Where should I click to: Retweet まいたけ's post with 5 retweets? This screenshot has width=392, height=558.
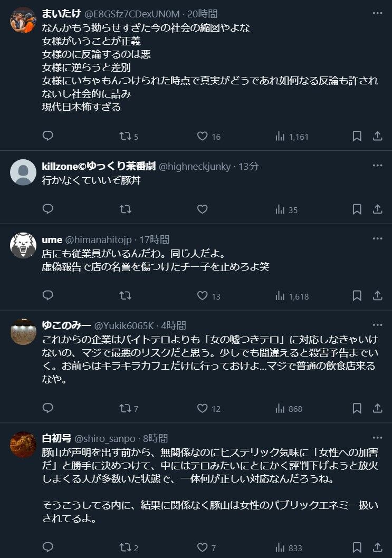[x=125, y=137]
